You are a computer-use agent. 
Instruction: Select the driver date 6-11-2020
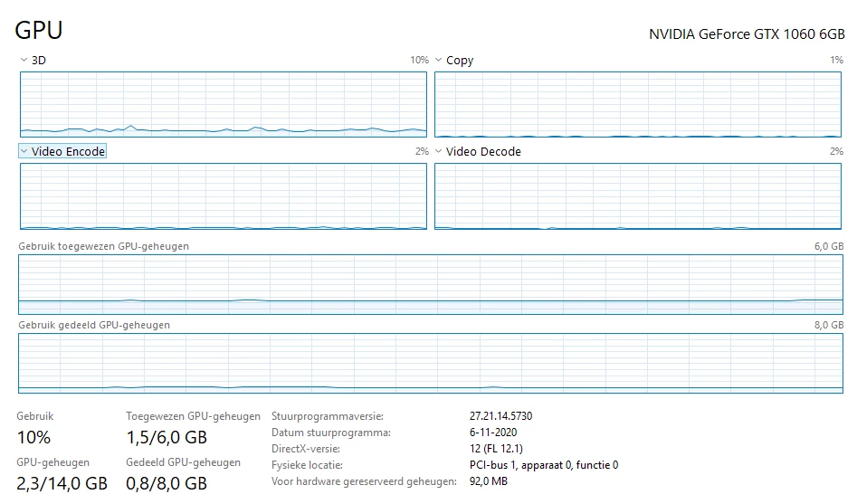pyautogui.click(x=493, y=433)
